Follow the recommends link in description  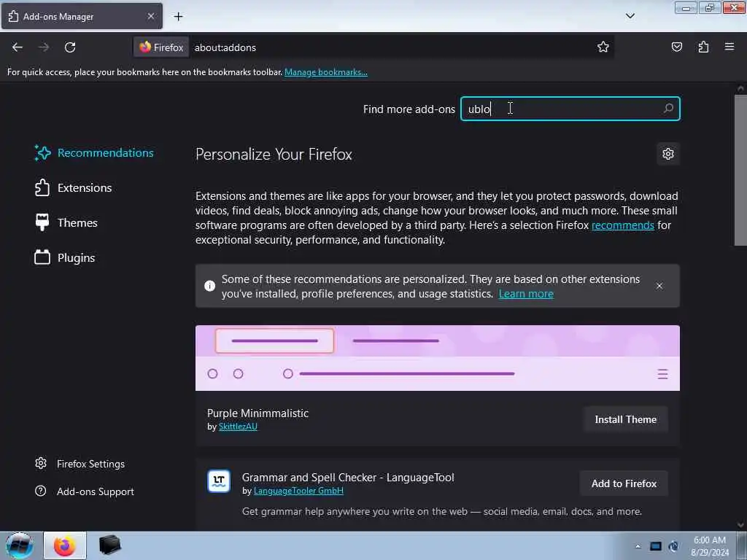623,225
